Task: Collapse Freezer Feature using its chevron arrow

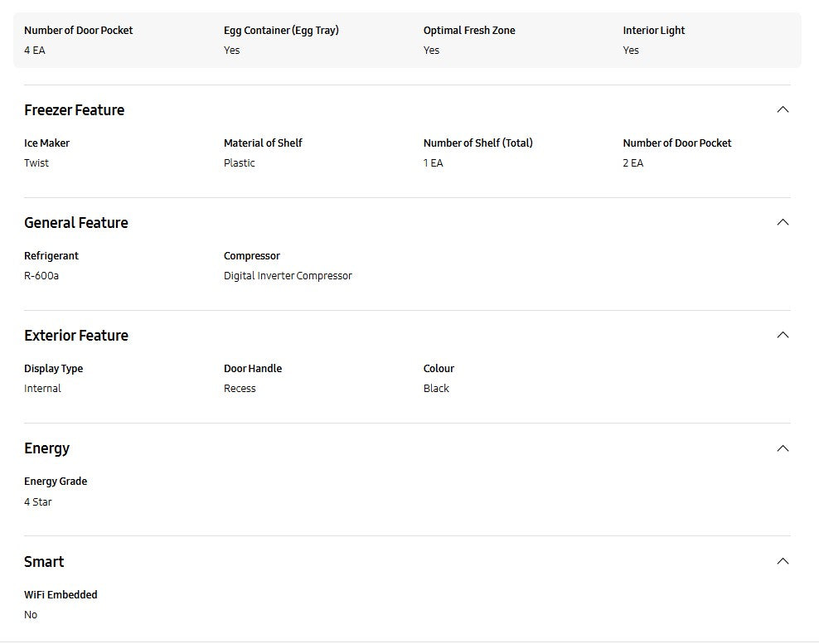Action: [x=782, y=109]
